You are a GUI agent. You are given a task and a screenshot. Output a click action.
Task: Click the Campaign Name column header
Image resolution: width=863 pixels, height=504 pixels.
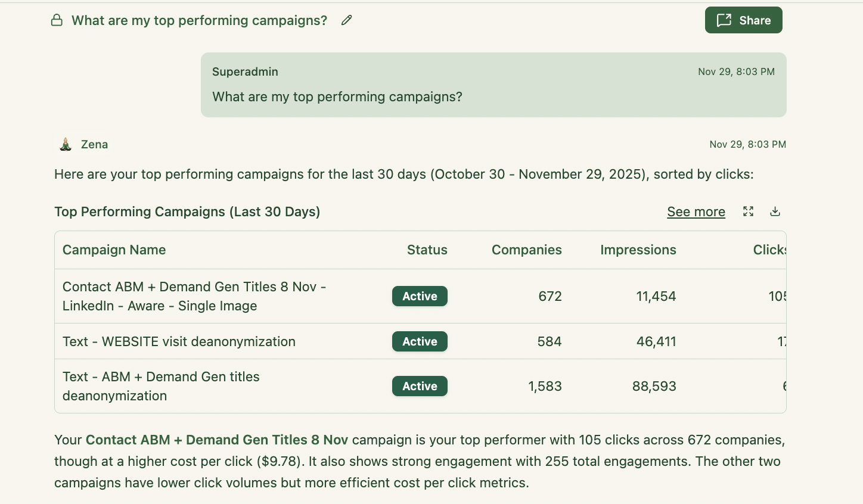(x=114, y=250)
